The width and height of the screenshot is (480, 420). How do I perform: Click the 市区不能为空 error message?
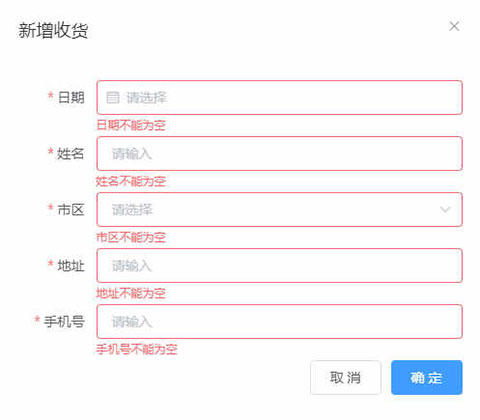tap(131, 237)
